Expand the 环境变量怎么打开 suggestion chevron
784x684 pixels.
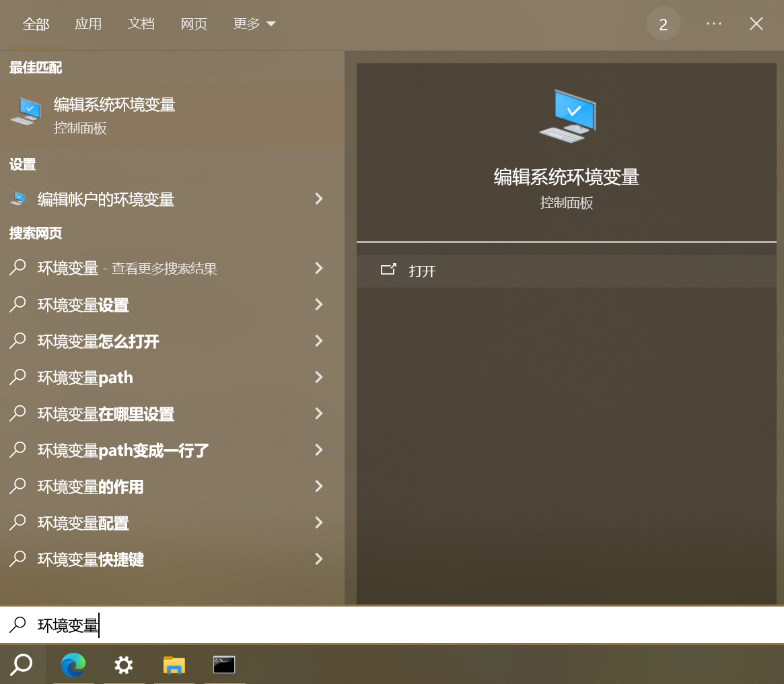[x=318, y=341]
